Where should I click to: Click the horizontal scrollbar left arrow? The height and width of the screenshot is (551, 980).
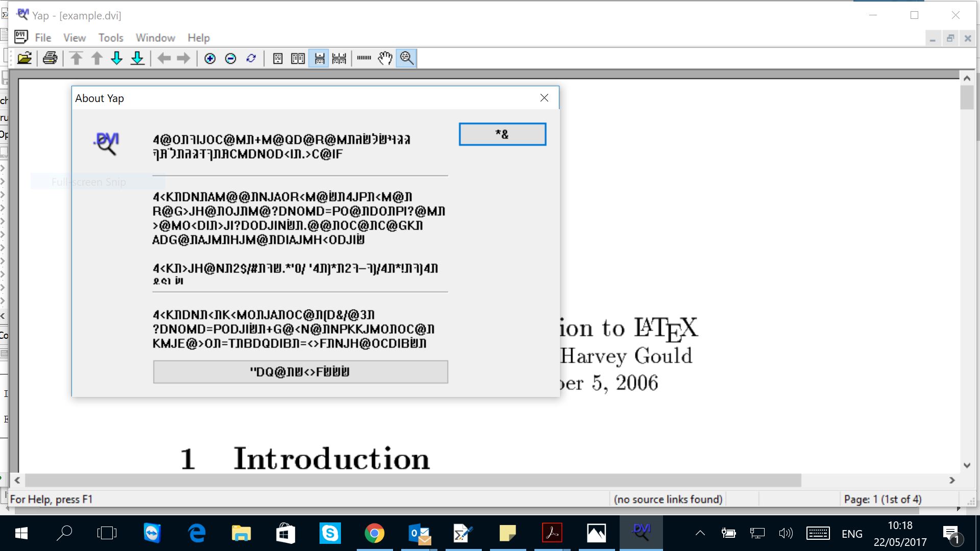(17, 480)
